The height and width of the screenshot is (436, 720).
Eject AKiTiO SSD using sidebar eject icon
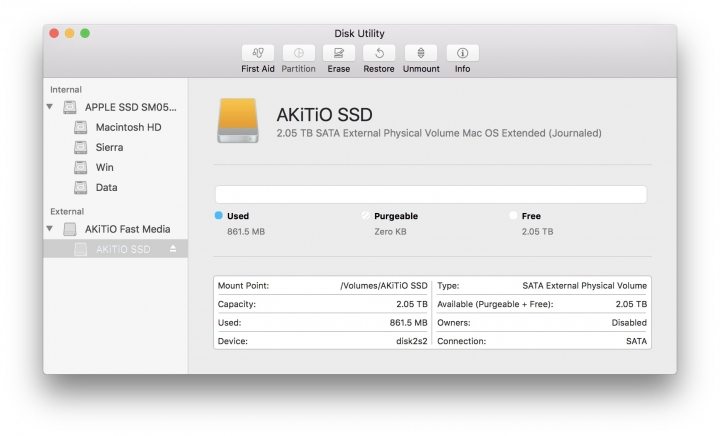point(173,249)
